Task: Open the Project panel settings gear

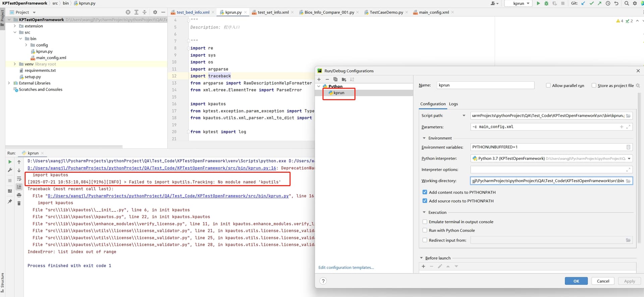Action: (x=155, y=12)
